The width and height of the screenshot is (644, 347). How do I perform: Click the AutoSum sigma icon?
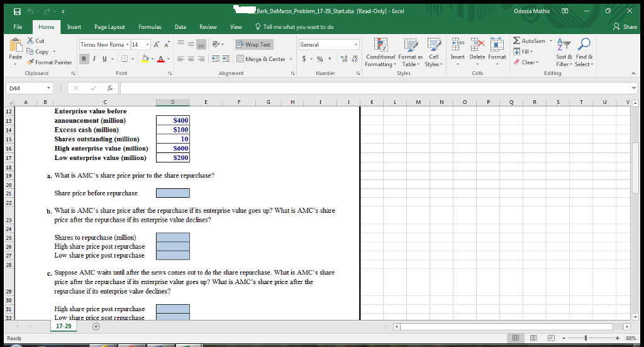pos(518,41)
